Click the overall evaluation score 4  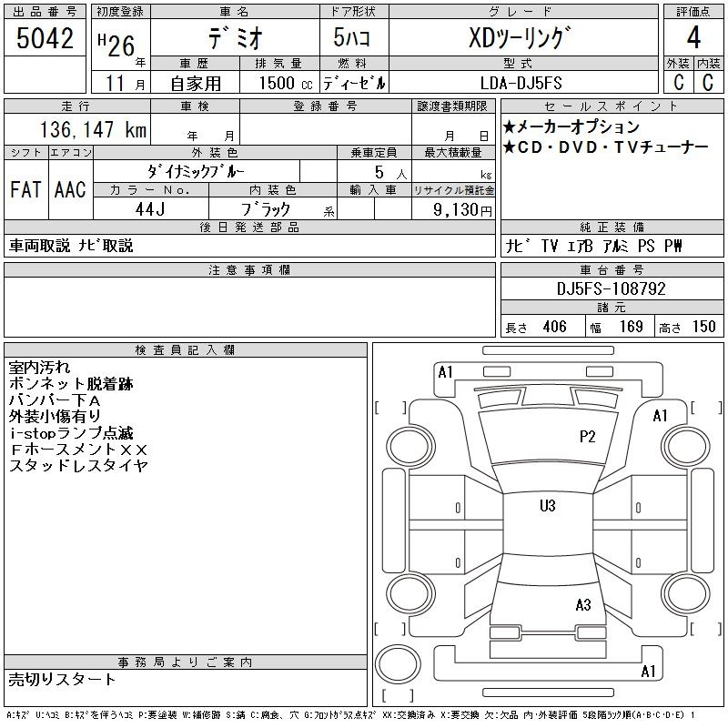pyautogui.click(x=693, y=38)
